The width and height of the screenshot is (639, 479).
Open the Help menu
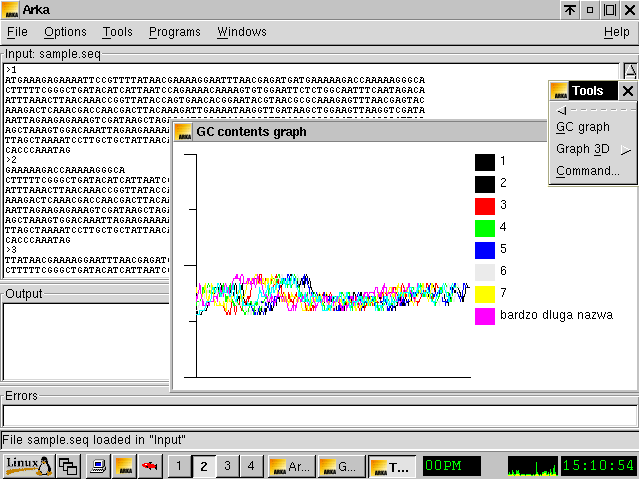[616, 32]
